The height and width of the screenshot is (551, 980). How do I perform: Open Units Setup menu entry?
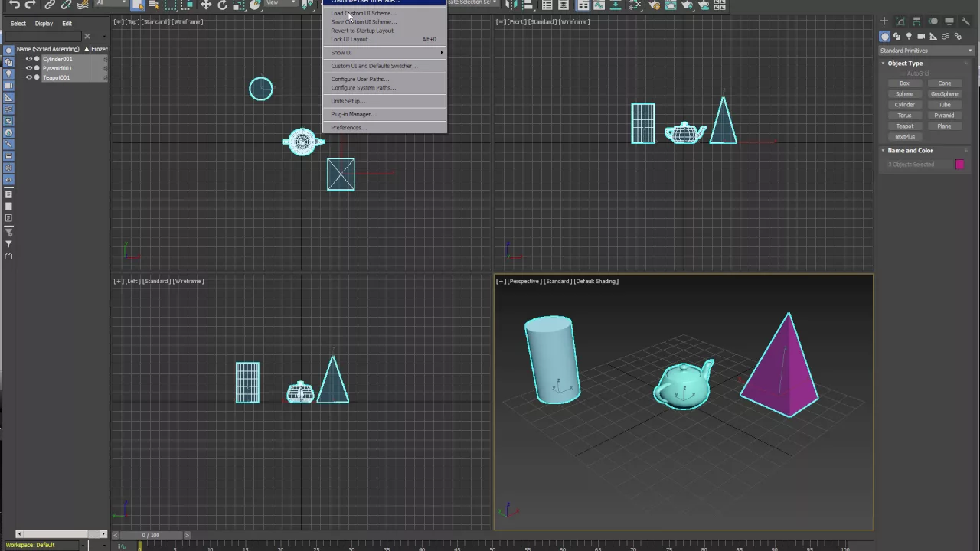click(348, 101)
